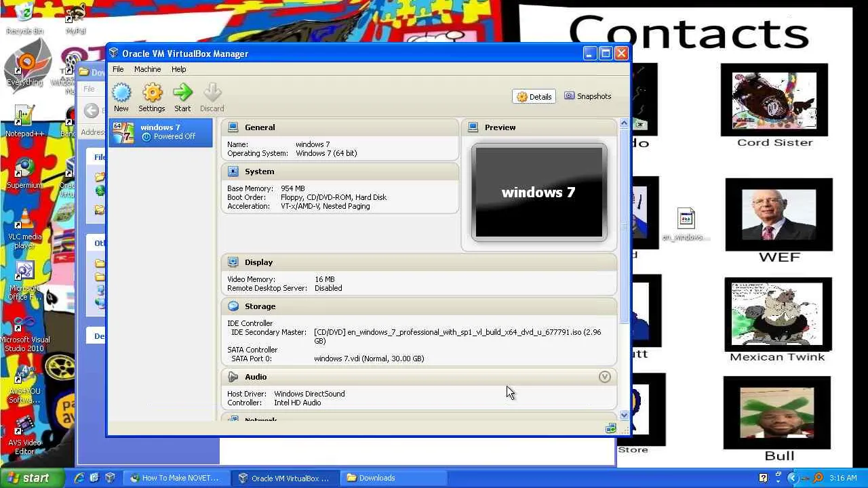
Task: Click the status bar icon at bottom right
Action: click(611, 428)
